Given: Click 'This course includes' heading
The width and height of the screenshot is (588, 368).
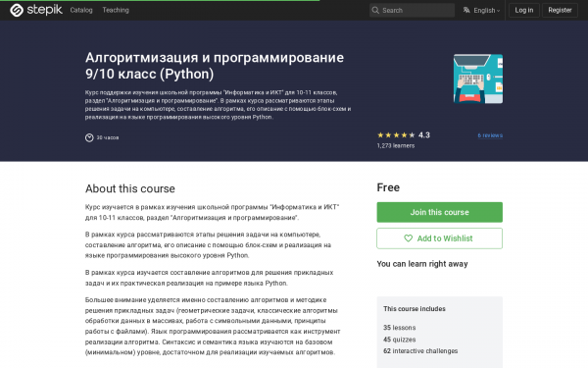Looking at the screenshot, I should pos(415,309).
